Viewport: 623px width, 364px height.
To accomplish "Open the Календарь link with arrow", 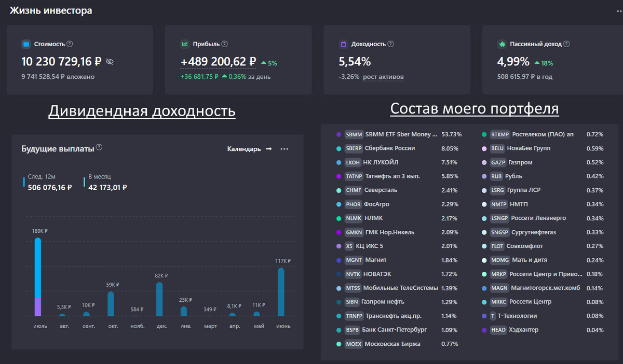I will coord(249,149).
